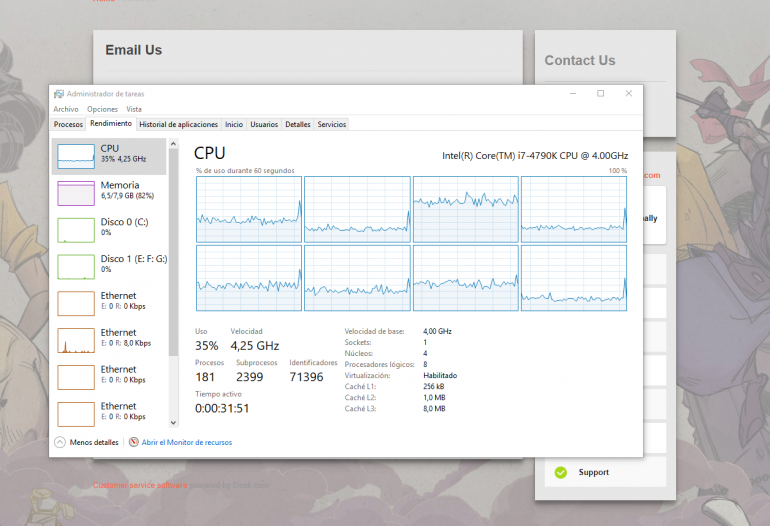The width and height of the screenshot is (770, 526).
Task: Click the Velocidad de base 4,00 GHz value
Action: [437, 332]
